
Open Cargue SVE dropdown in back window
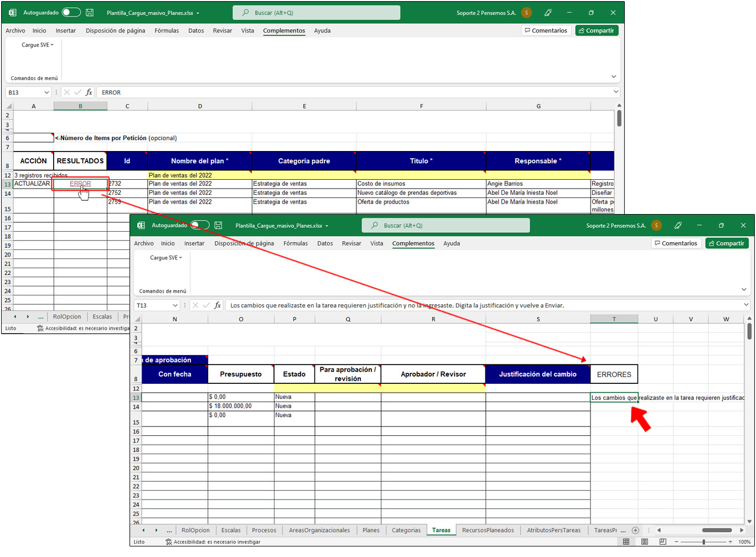(x=38, y=45)
